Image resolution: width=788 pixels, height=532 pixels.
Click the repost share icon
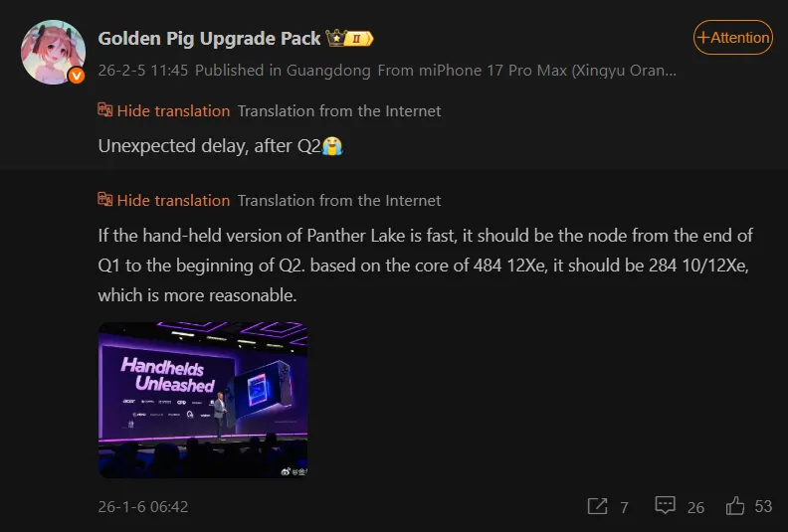(597, 506)
